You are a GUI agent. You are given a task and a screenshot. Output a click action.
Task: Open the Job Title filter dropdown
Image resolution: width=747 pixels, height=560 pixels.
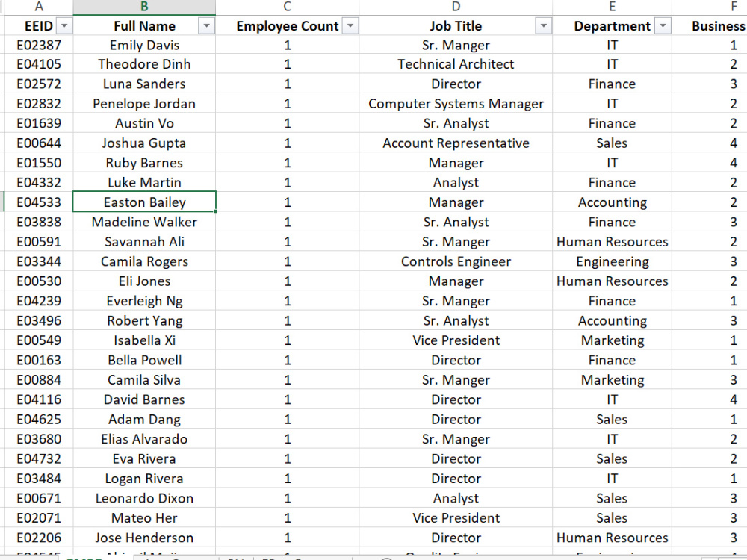pos(543,25)
